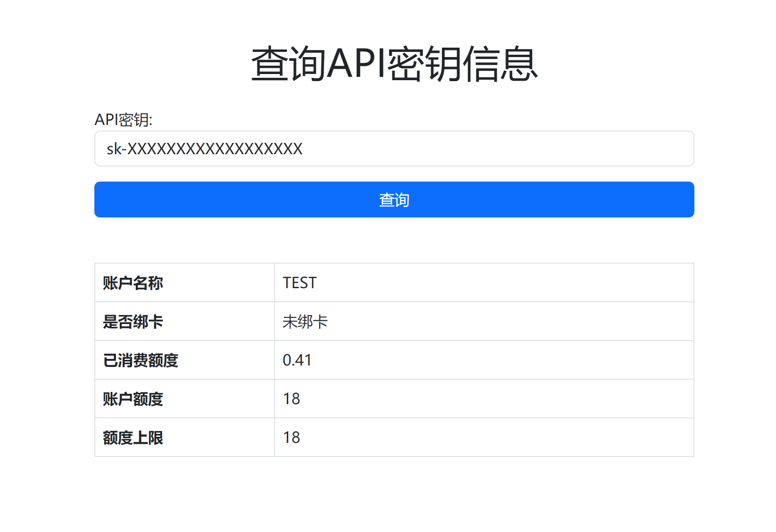Click the word 密钥 in the page title
The image size is (776, 532).
pyautogui.click(x=424, y=64)
